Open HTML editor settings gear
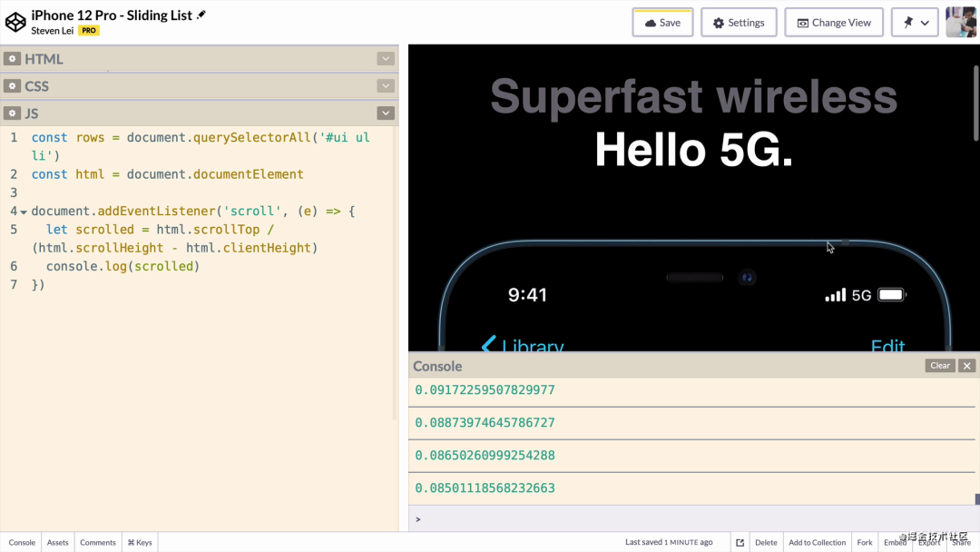Screen dimensions: 980x552 coord(12,59)
